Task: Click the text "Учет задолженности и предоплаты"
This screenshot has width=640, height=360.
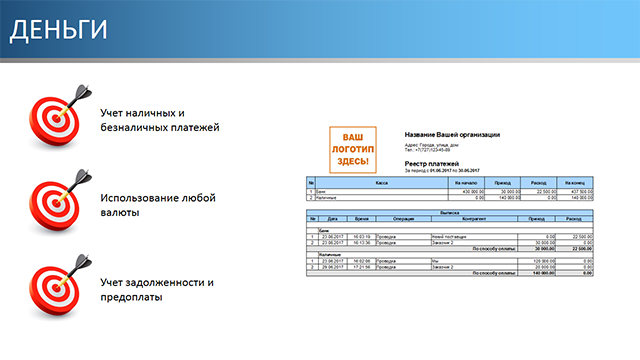Action: pyautogui.click(x=157, y=290)
